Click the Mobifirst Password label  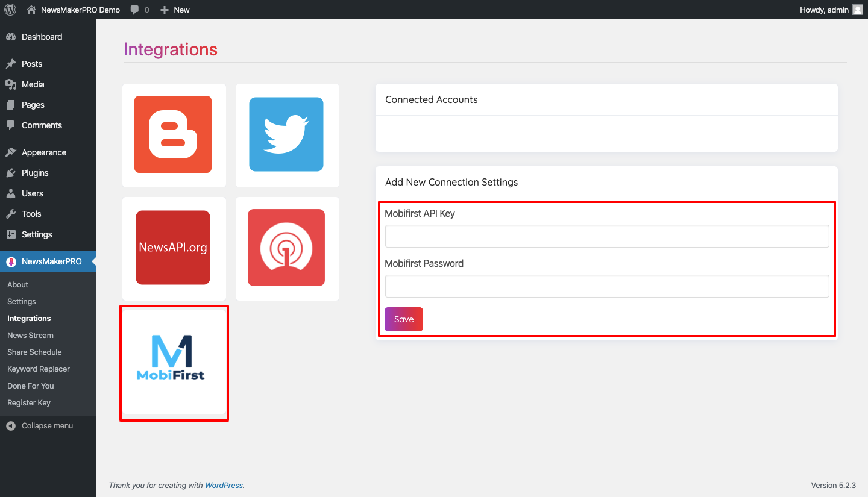point(424,263)
